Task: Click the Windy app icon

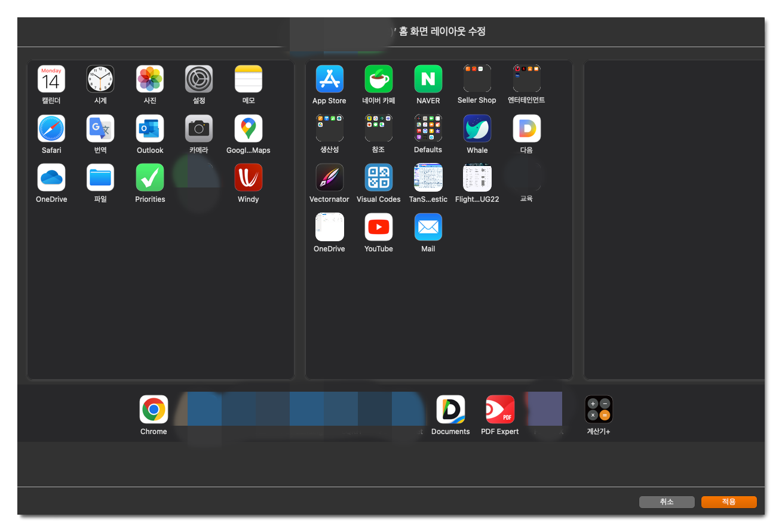Action: tap(249, 177)
